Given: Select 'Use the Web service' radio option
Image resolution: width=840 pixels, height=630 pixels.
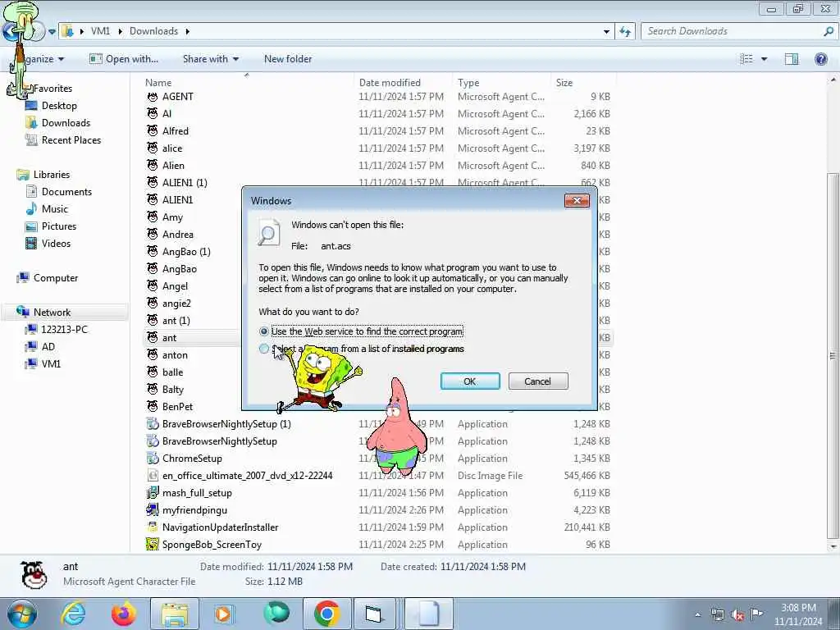Looking at the screenshot, I should [x=263, y=331].
